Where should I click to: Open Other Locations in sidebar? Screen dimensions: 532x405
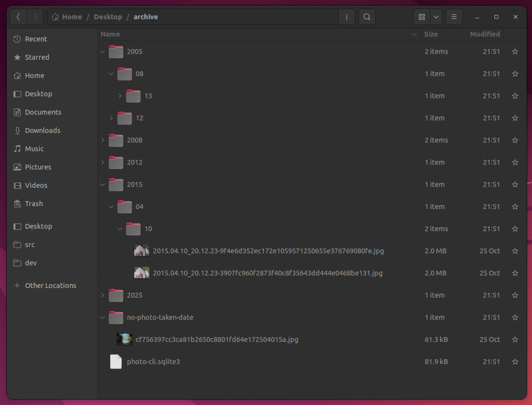click(x=52, y=286)
